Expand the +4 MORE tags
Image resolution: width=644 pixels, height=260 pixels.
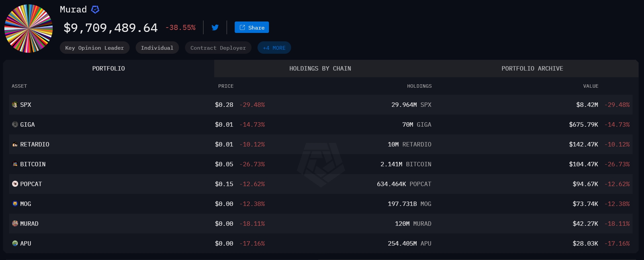click(x=274, y=48)
